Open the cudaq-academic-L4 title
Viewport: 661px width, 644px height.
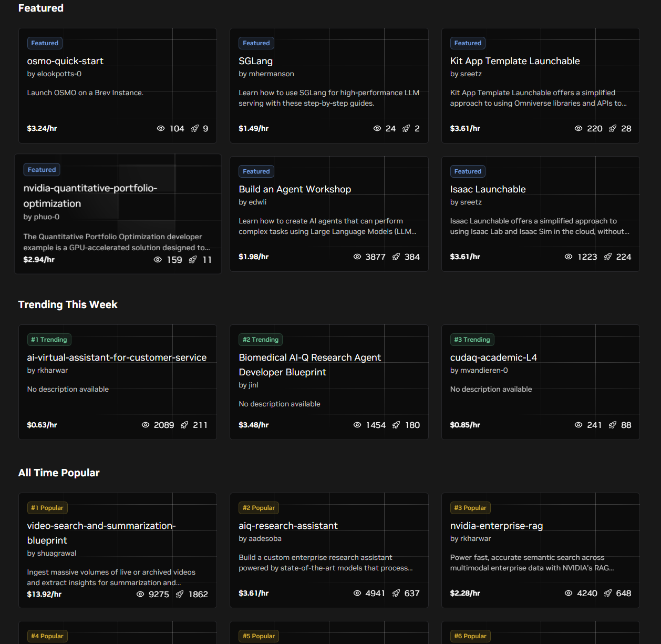[493, 357]
